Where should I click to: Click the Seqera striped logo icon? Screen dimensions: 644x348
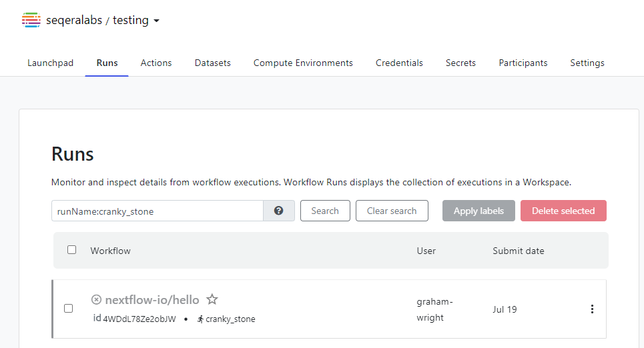[31, 20]
